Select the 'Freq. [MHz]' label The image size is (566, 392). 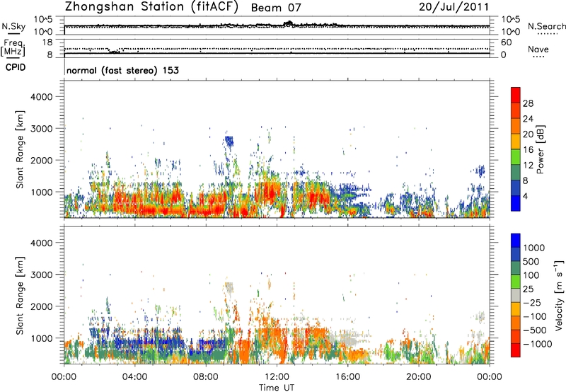pyautogui.click(x=13, y=48)
